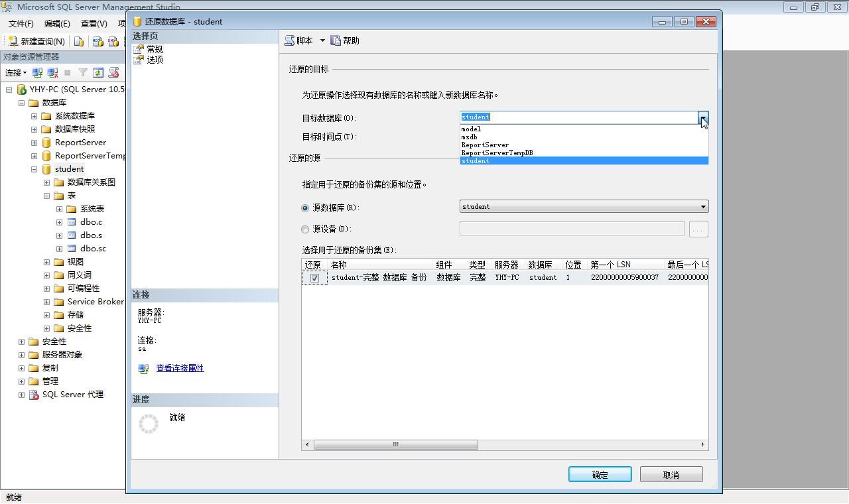Click the 帮助 button label
Viewport: 849px width, 504px height.
[x=351, y=40]
